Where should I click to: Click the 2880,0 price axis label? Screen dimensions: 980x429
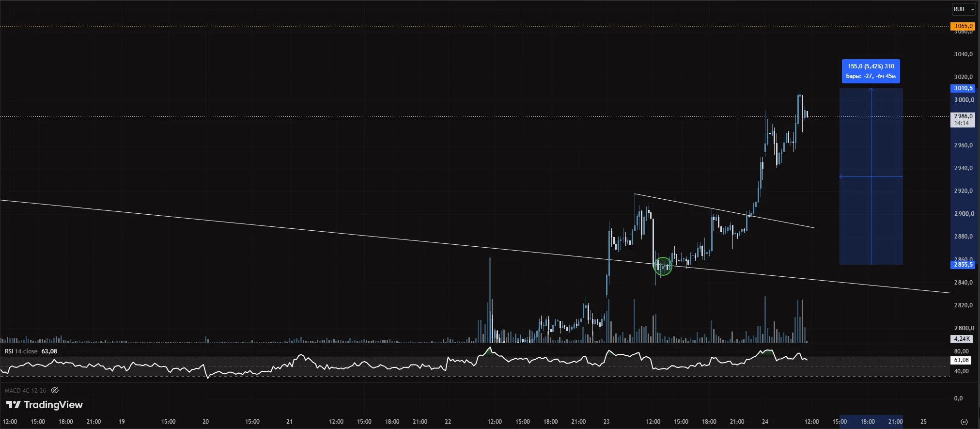point(964,237)
